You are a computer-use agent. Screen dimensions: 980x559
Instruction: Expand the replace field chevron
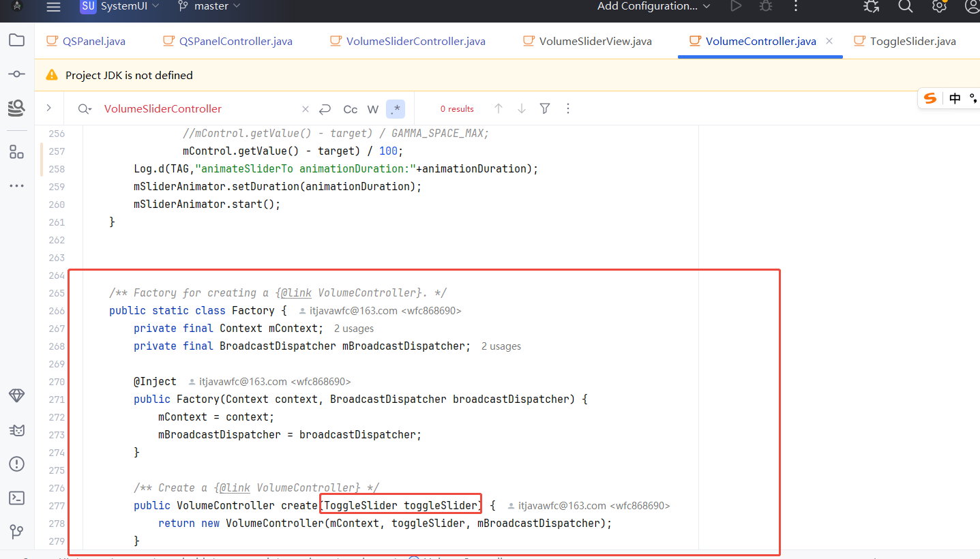[49, 108]
